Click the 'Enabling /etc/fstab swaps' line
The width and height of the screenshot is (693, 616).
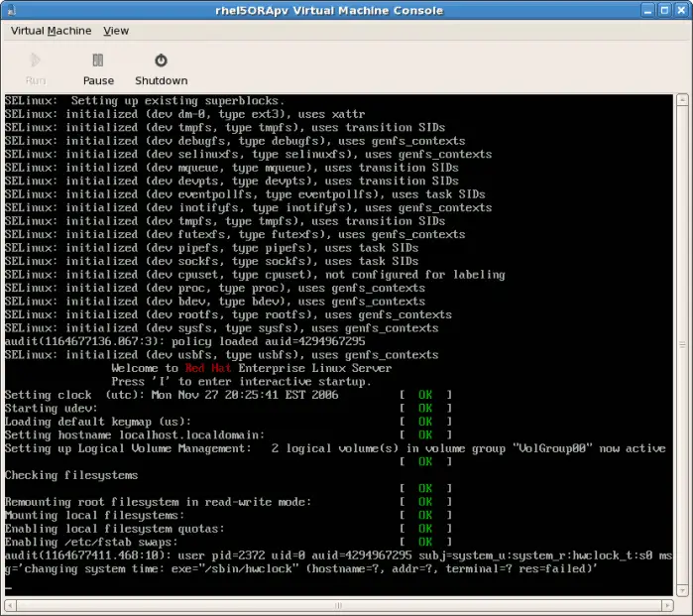coord(93,542)
